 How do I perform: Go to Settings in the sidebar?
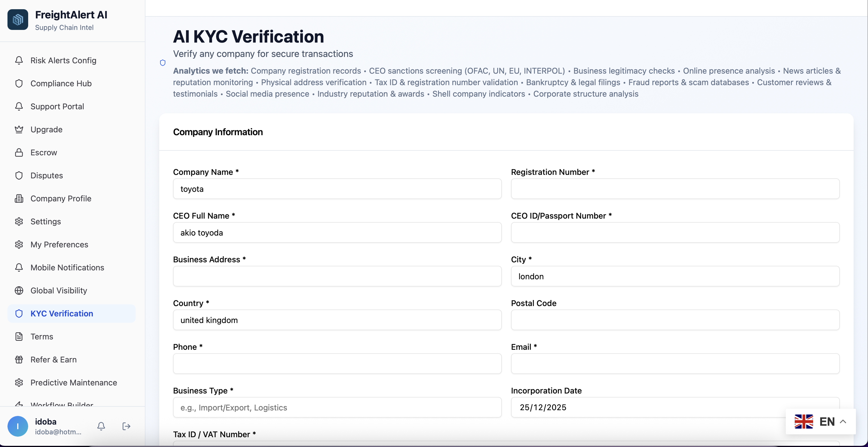(x=45, y=221)
